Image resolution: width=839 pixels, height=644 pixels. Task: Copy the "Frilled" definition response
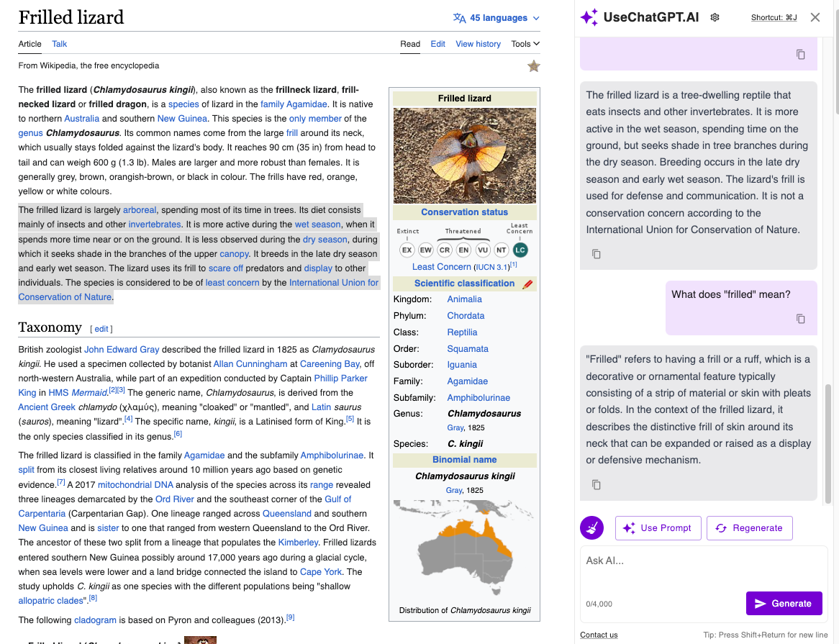pos(596,484)
